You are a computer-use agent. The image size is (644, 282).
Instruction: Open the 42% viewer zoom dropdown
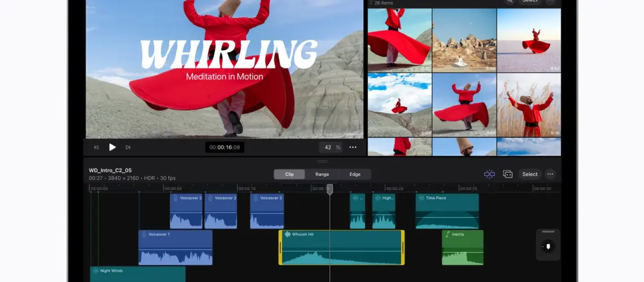(x=331, y=147)
